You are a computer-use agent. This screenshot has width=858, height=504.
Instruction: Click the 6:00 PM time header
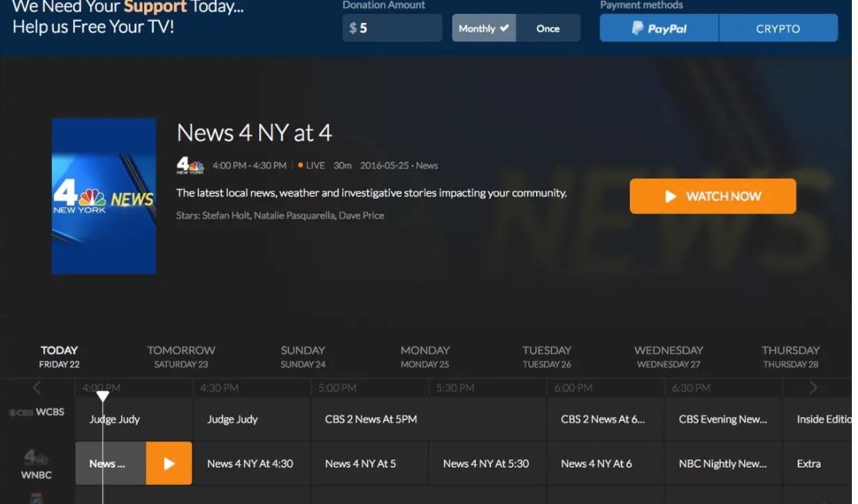(573, 388)
